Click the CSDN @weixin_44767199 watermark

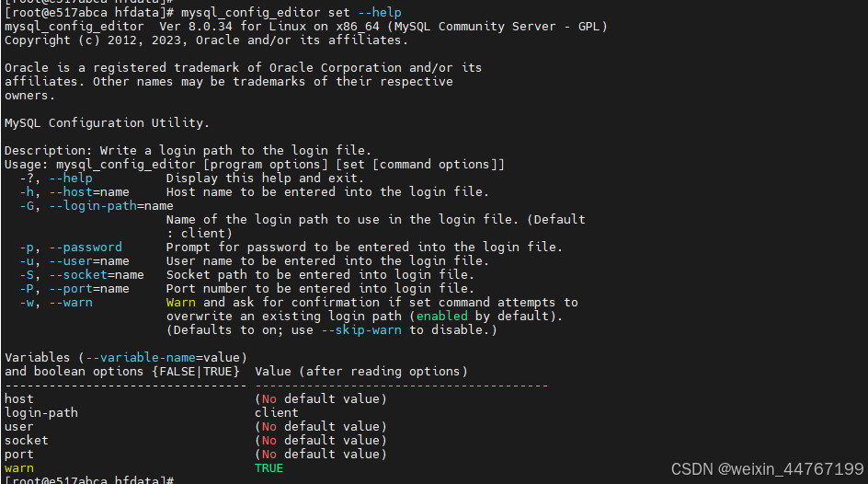(x=767, y=469)
